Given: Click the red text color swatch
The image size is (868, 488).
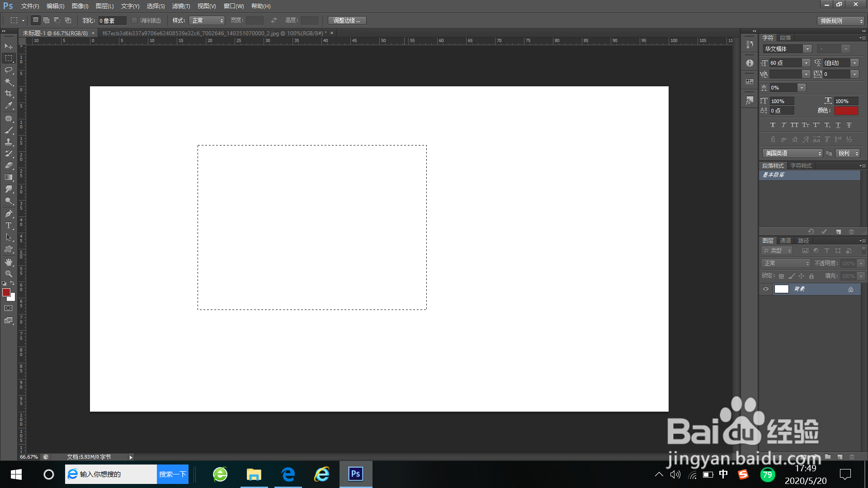Looking at the screenshot, I should (x=846, y=111).
